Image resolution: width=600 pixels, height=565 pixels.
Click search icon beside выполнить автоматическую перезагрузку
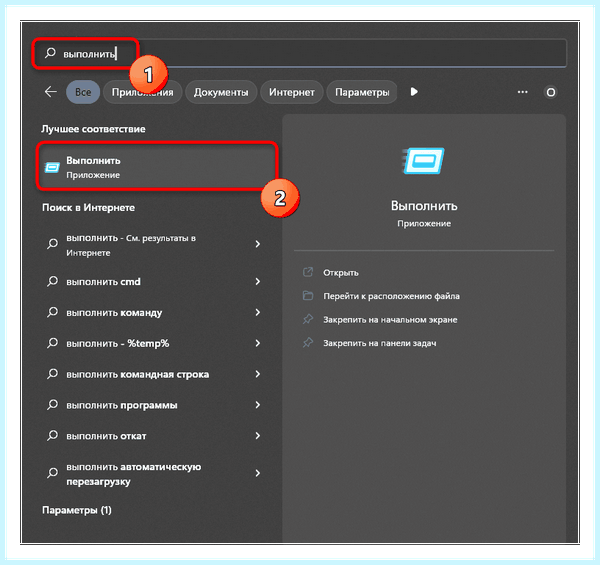click(x=52, y=473)
